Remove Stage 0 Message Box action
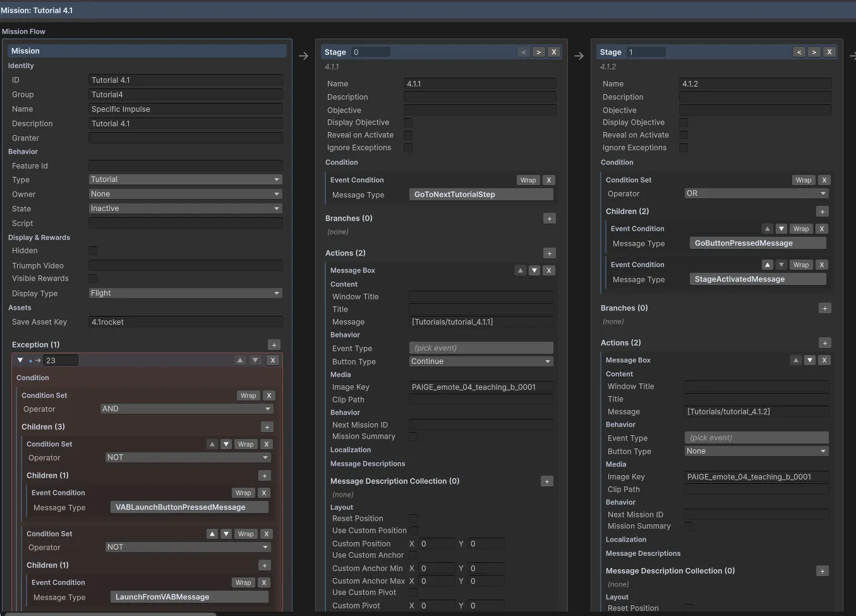Viewport: 856px width, 616px height. click(x=549, y=270)
